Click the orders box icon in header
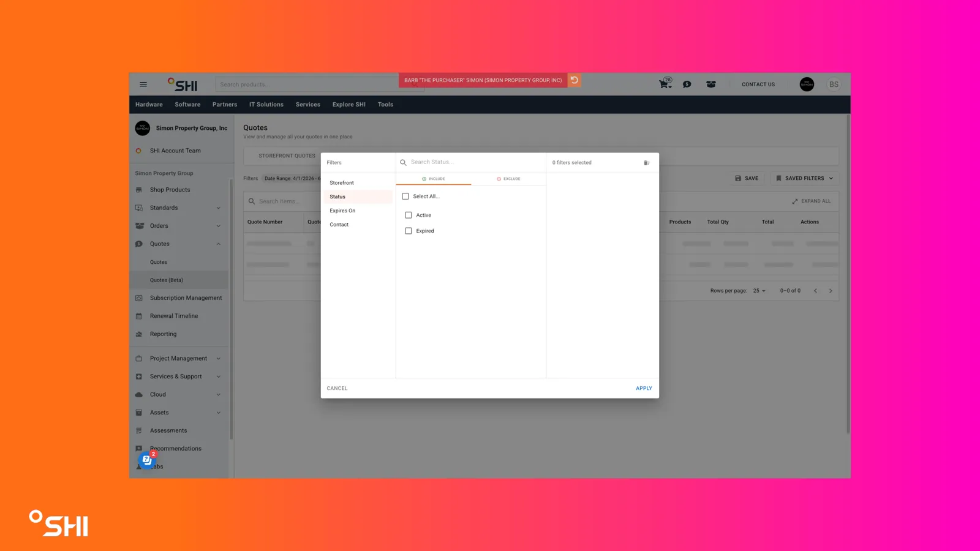 pyautogui.click(x=710, y=84)
